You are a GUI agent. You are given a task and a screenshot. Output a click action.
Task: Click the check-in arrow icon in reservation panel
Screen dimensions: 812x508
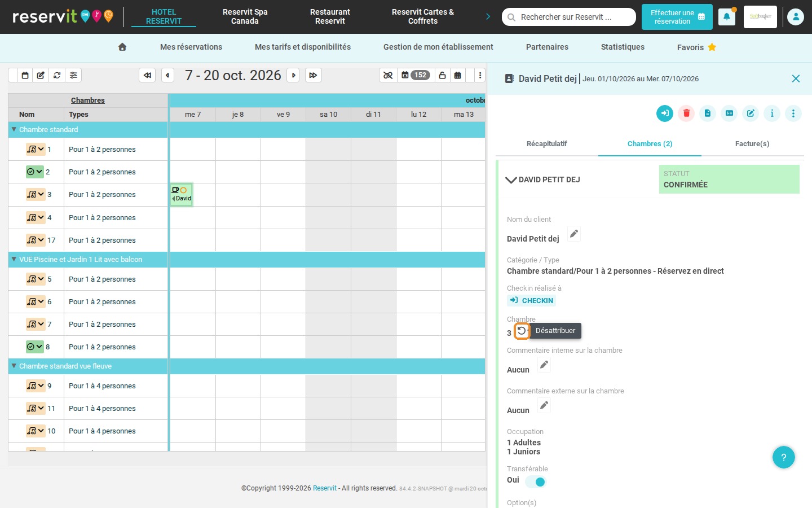pyautogui.click(x=665, y=113)
